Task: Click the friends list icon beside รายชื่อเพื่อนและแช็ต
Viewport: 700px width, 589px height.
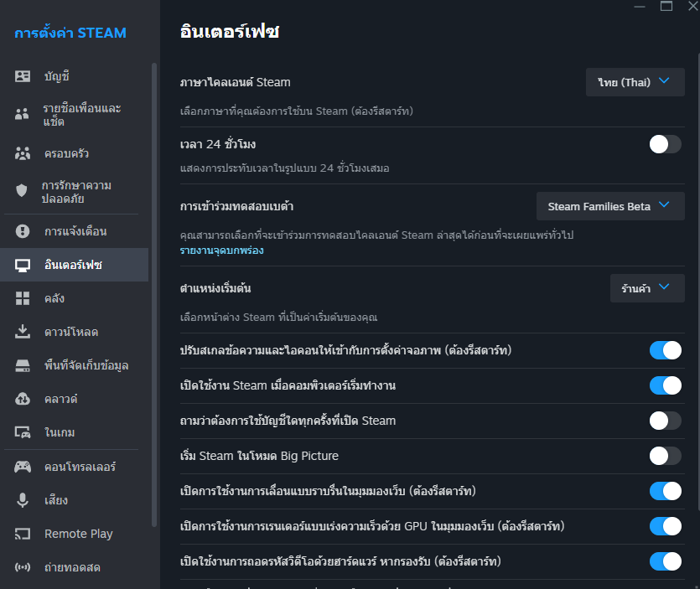Action: tap(22, 114)
